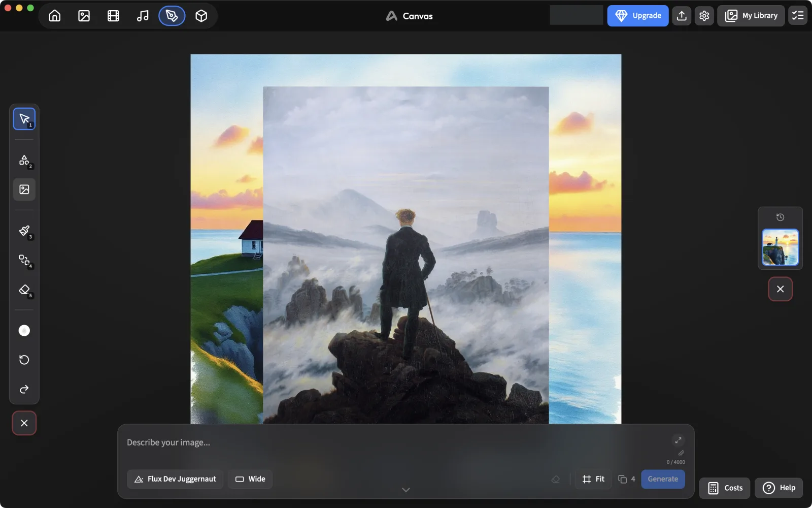
Task: Undo the last action
Action: point(24,360)
